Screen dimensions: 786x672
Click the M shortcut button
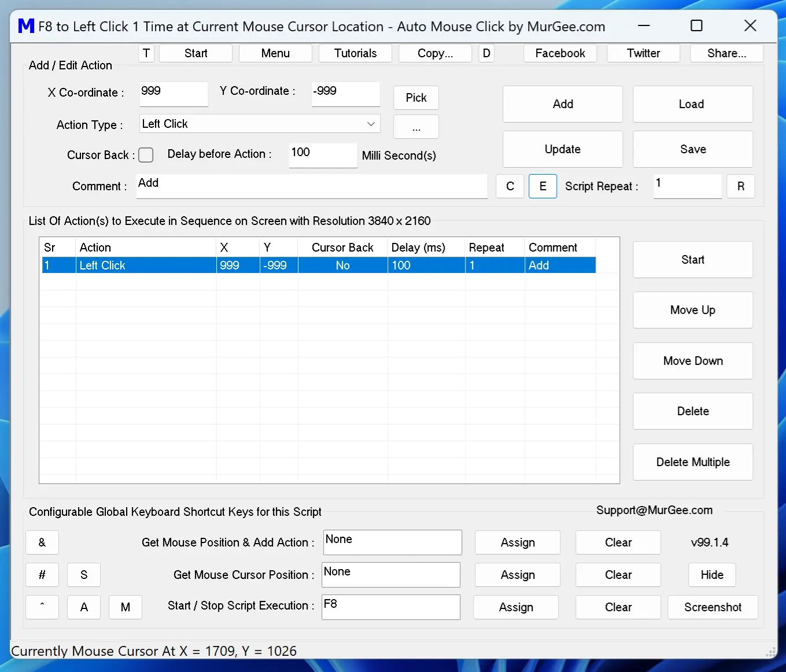pyautogui.click(x=126, y=607)
